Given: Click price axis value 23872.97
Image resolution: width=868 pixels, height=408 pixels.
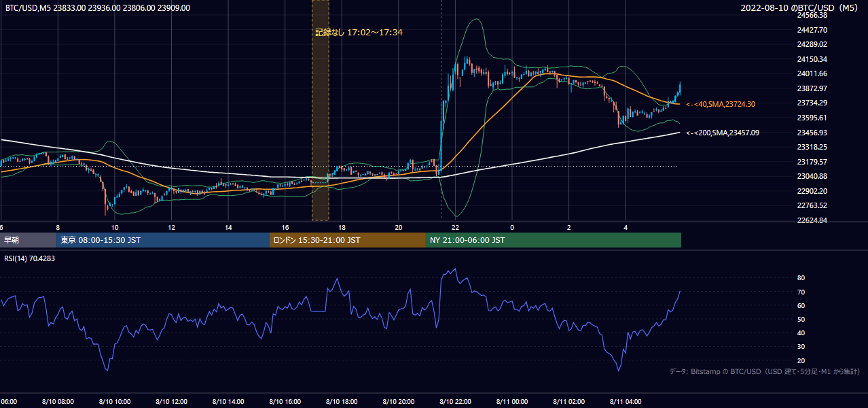Looking at the screenshot, I should pos(812,88).
